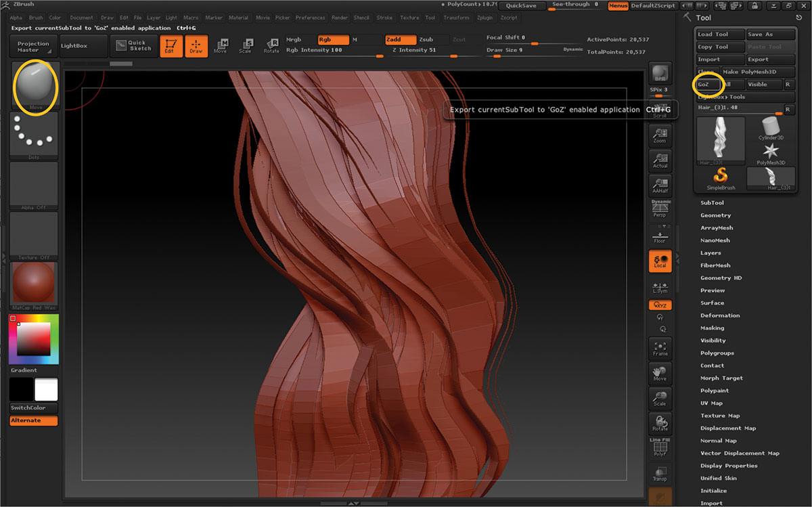Click the Alternate button under SwitchColor
Screen dimensions: 812x507
click(34, 420)
